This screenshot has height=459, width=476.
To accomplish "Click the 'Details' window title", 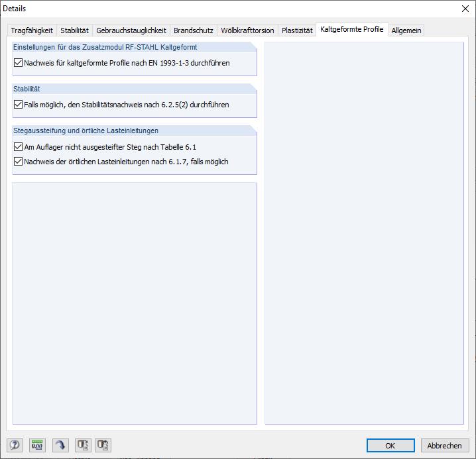I will [x=15, y=9].
